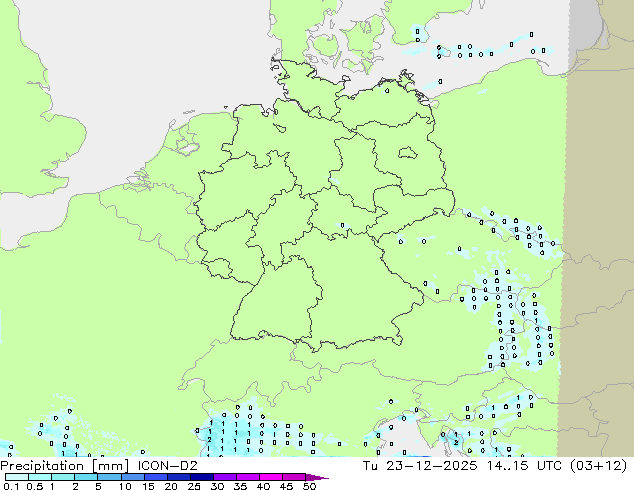634x490 pixels.
Task: Click the '(03+12)' forecast run text
Action: [599, 466]
